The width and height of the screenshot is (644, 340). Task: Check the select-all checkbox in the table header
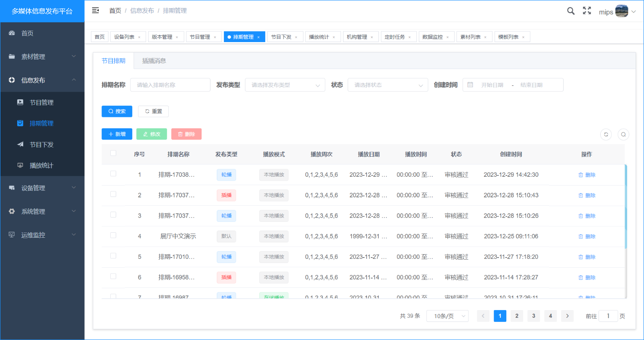click(x=113, y=154)
